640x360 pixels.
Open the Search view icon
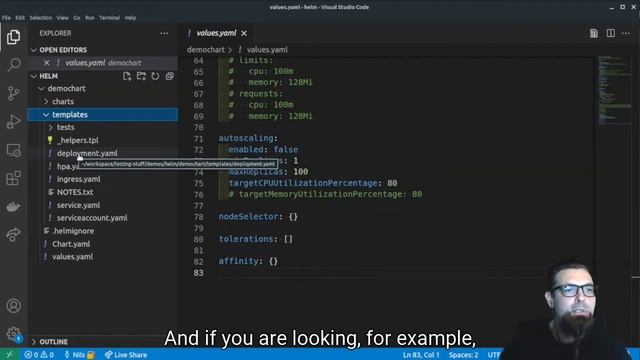[13, 64]
